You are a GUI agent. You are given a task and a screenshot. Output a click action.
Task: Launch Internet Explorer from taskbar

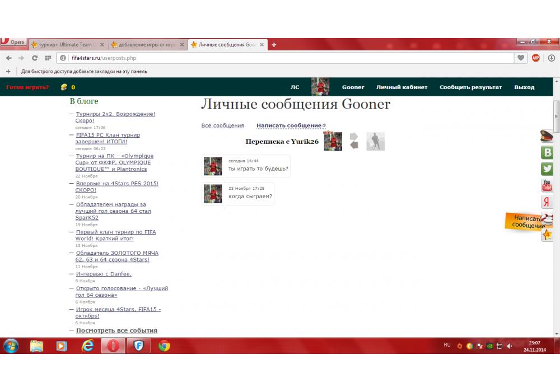point(87,346)
